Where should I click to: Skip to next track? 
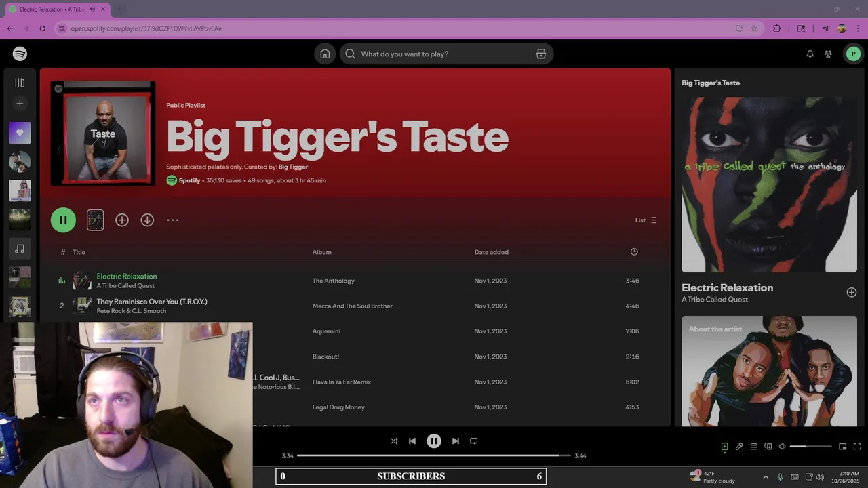tap(456, 441)
